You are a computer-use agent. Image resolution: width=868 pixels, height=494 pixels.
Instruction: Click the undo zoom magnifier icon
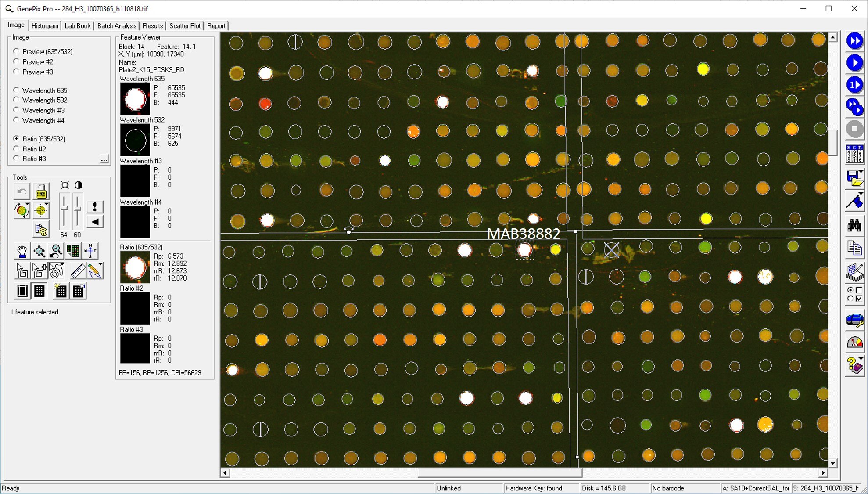pyautogui.click(x=56, y=251)
